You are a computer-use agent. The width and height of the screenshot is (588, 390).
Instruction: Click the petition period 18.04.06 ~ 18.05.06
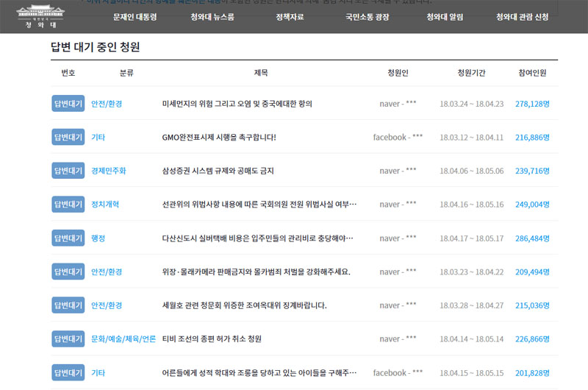pyautogui.click(x=472, y=171)
